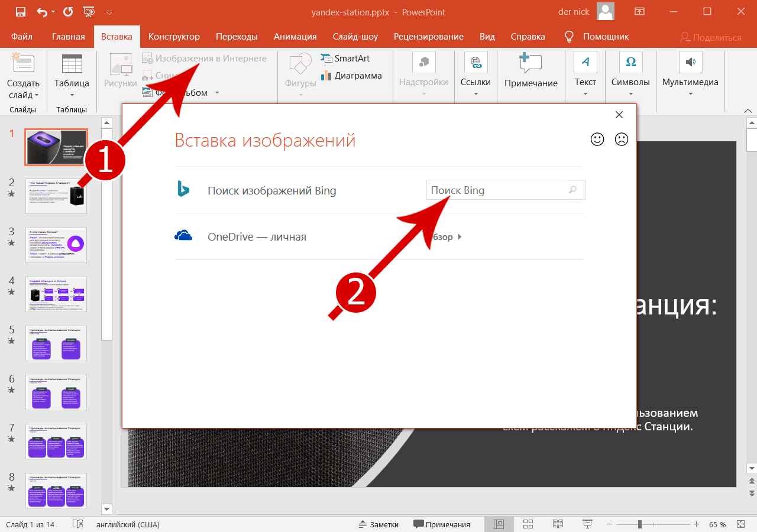Select slide 5 thumbnail
This screenshot has width=757, height=532.
pos(56,343)
